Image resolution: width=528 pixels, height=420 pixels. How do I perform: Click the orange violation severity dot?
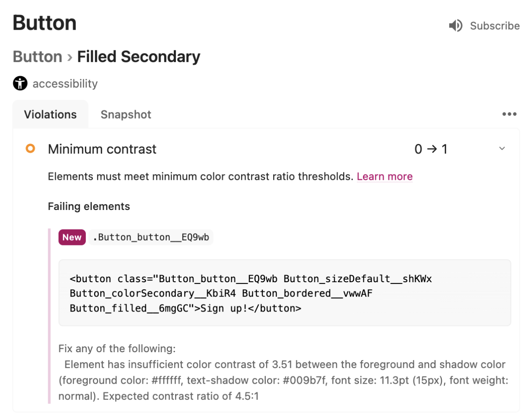(30, 149)
